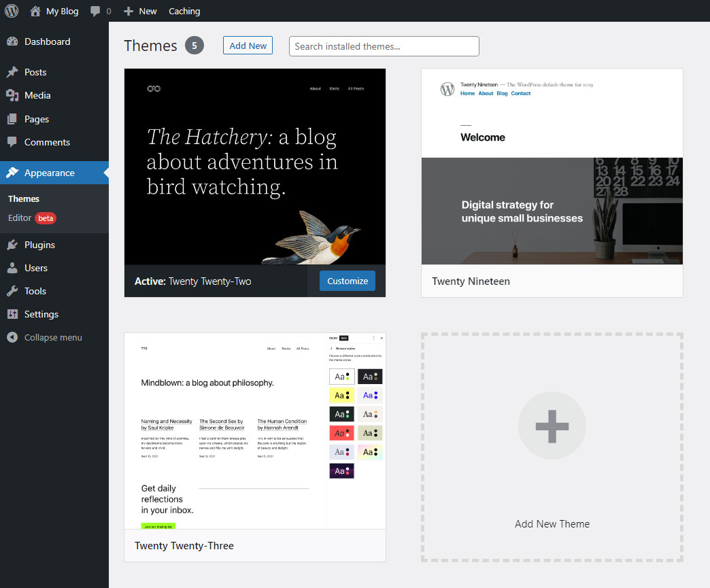Click the Plugins plug icon

[12, 245]
